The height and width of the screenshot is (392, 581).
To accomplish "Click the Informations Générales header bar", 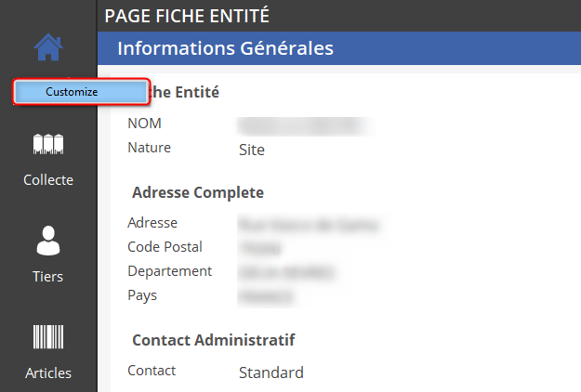I will coord(339,48).
